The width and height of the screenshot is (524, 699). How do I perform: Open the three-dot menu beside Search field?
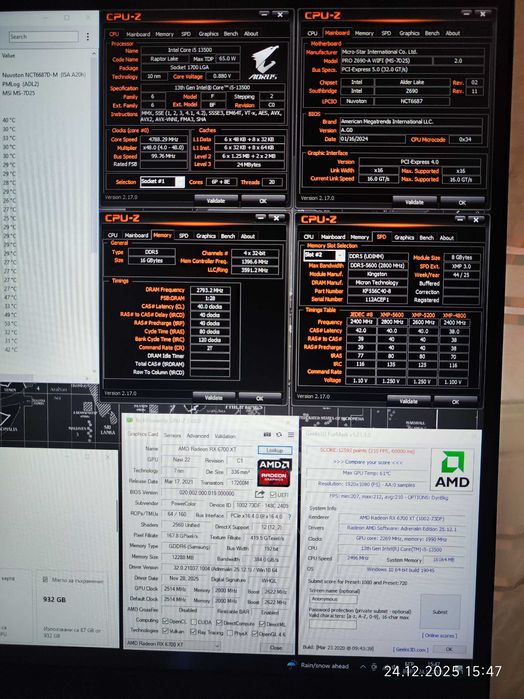tap(87, 37)
